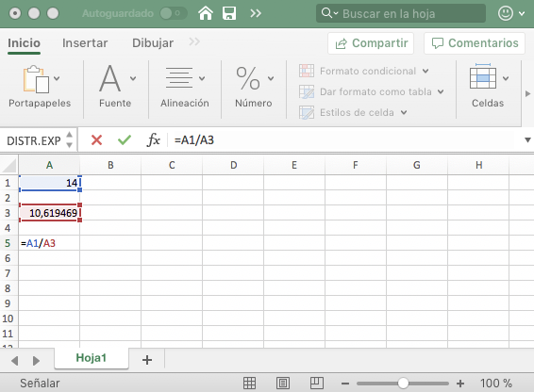Viewport: 534px width, 392px height.
Task: Expand the Portapapeles dropdown arrow
Action: pyautogui.click(x=57, y=78)
